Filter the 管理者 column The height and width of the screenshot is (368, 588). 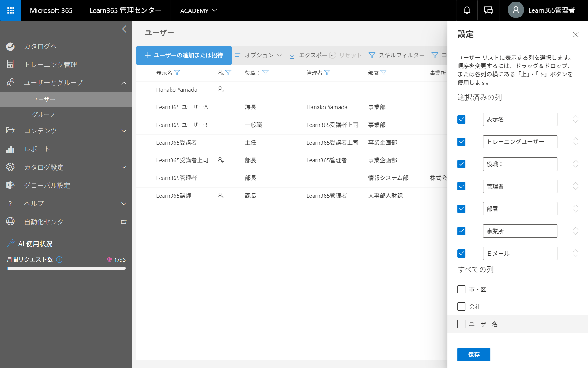[x=327, y=73]
